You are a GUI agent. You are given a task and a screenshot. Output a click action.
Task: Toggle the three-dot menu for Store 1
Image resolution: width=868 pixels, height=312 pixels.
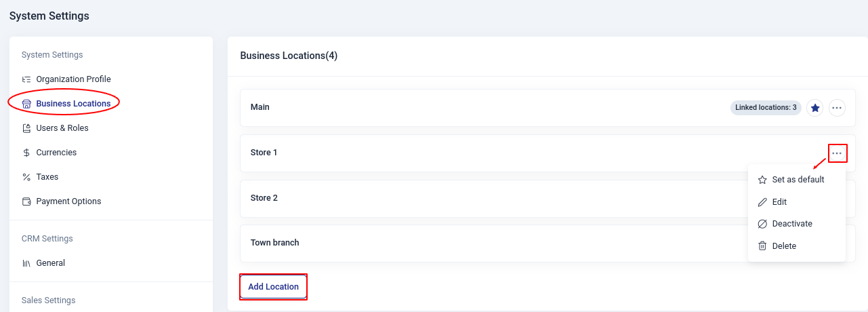tap(837, 153)
